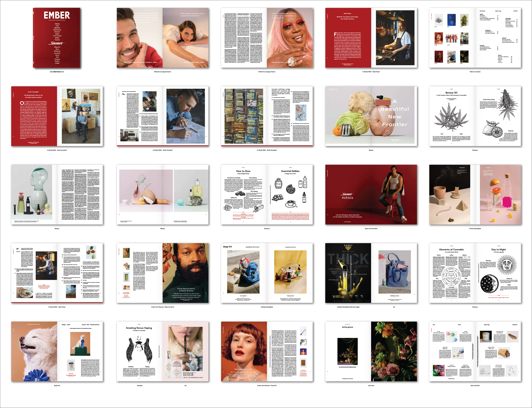Open the 'How to Dose' glossary spread
The width and height of the screenshot is (532, 408).
(x=267, y=195)
